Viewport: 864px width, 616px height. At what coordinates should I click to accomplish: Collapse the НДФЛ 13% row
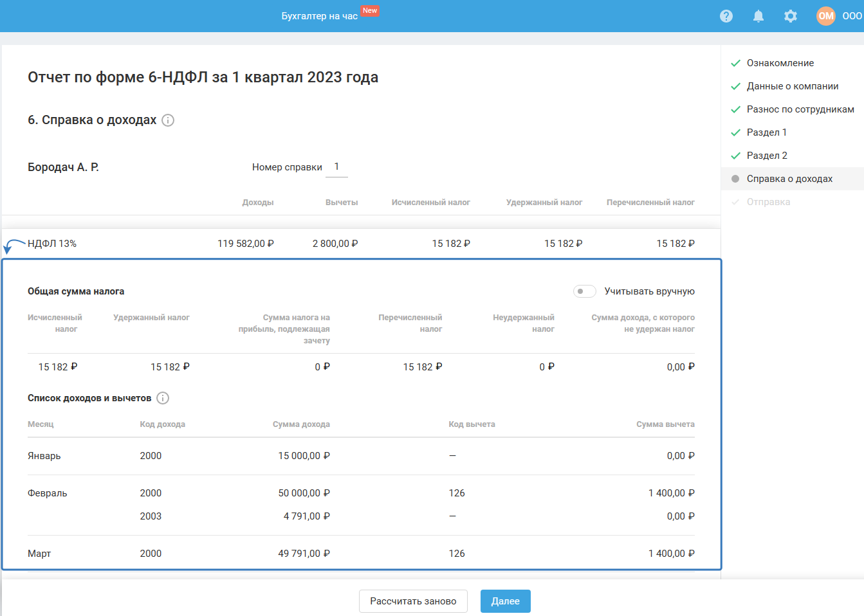click(x=52, y=244)
